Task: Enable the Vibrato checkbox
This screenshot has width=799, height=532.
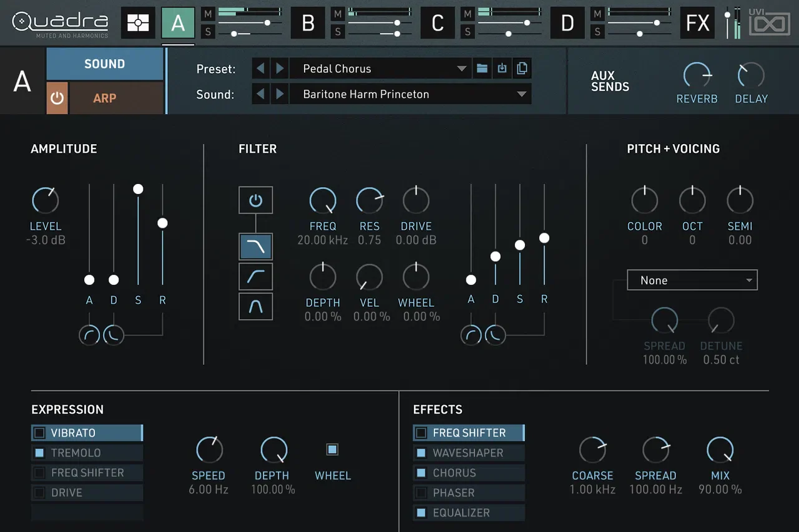Action: [39, 433]
